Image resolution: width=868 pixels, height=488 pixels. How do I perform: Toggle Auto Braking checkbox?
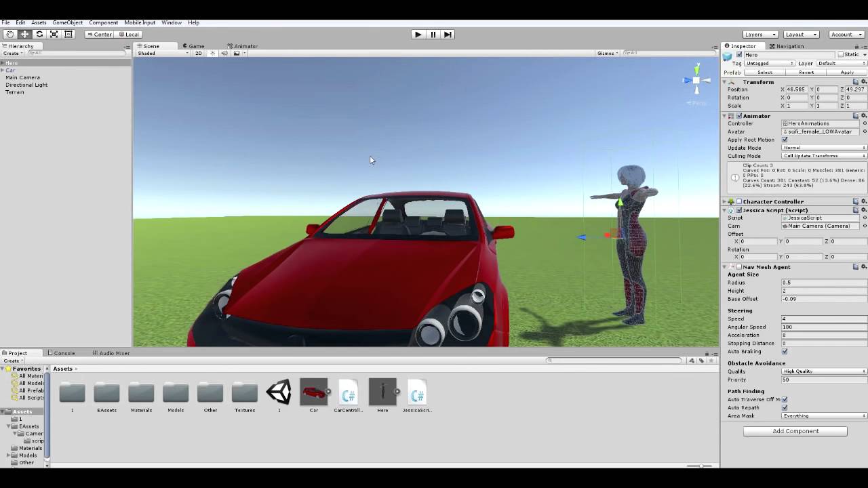click(x=785, y=351)
